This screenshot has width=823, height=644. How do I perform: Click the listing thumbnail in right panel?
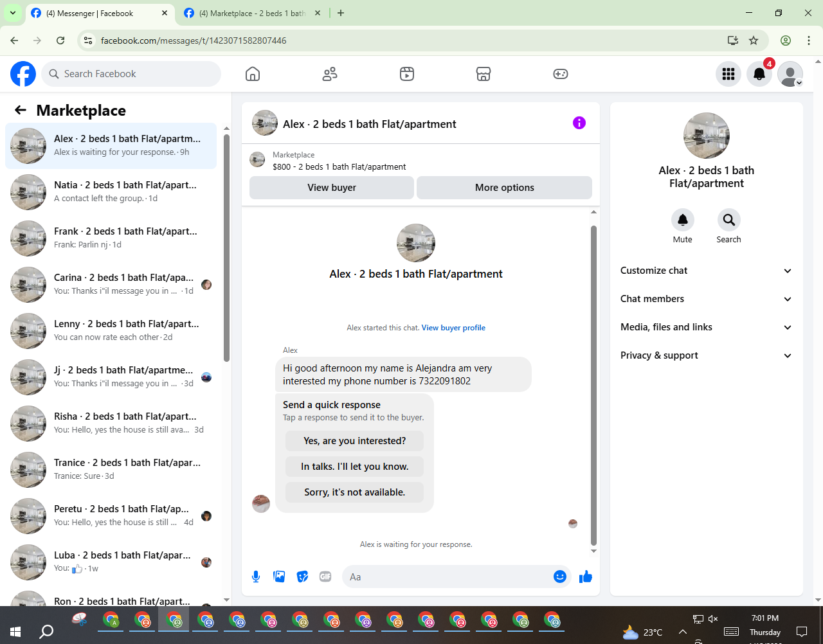(x=707, y=136)
